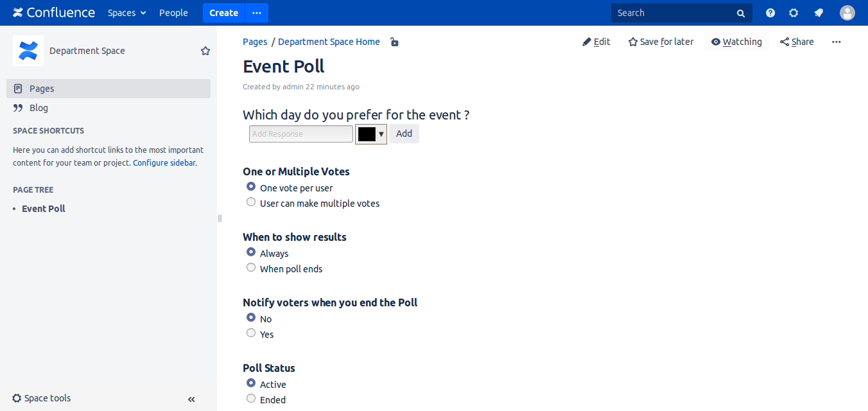The height and width of the screenshot is (411, 868).
Task: Open the People menu item
Action: coord(173,13)
